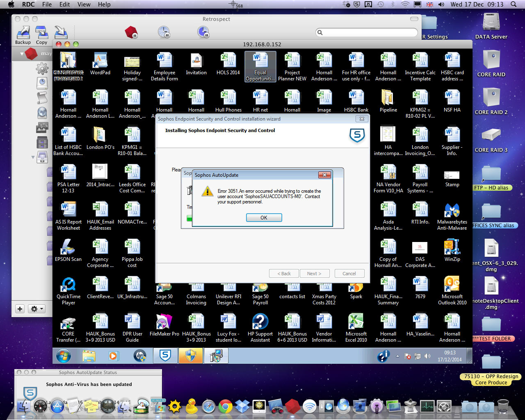Screen dimensions: 525x420
Task: Open the View menu
Action: pyautogui.click(x=84, y=5)
